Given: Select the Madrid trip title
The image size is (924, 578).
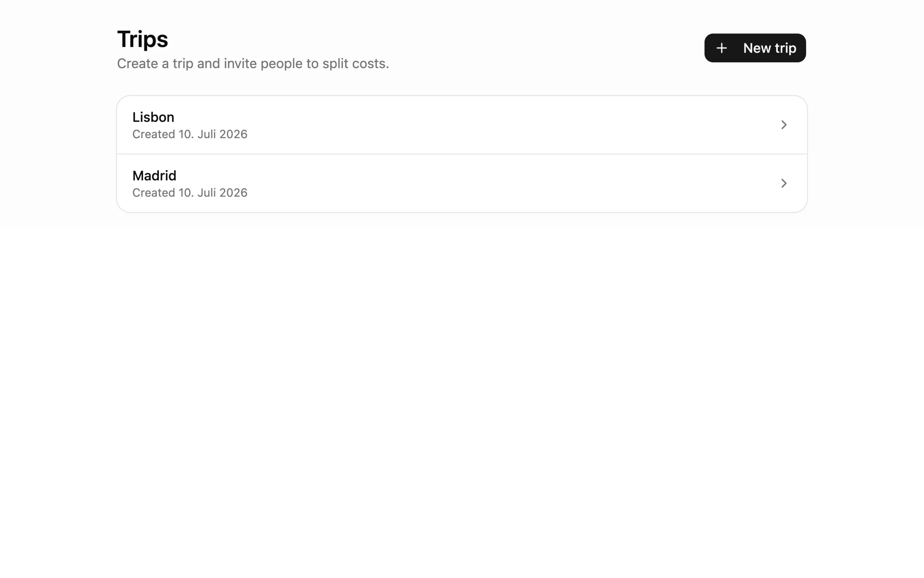Looking at the screenshot, I should 154,175.
